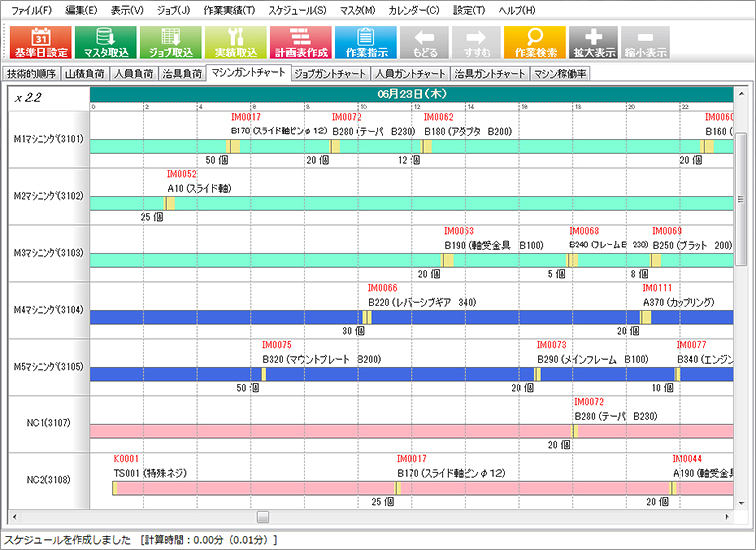Click the ジョブ取込 toolbar icon
Screen dimensions: 756x550
170,41
